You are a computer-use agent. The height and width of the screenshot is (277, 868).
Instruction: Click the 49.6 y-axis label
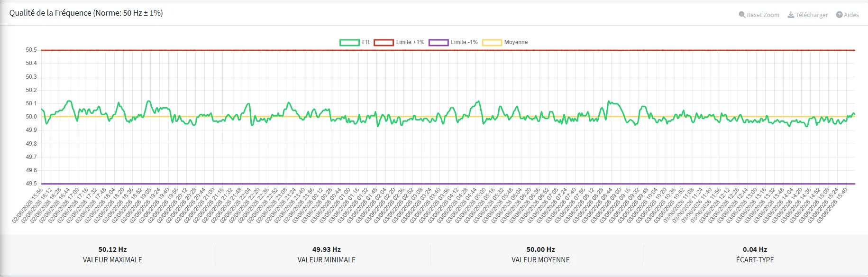coord(31,170)
